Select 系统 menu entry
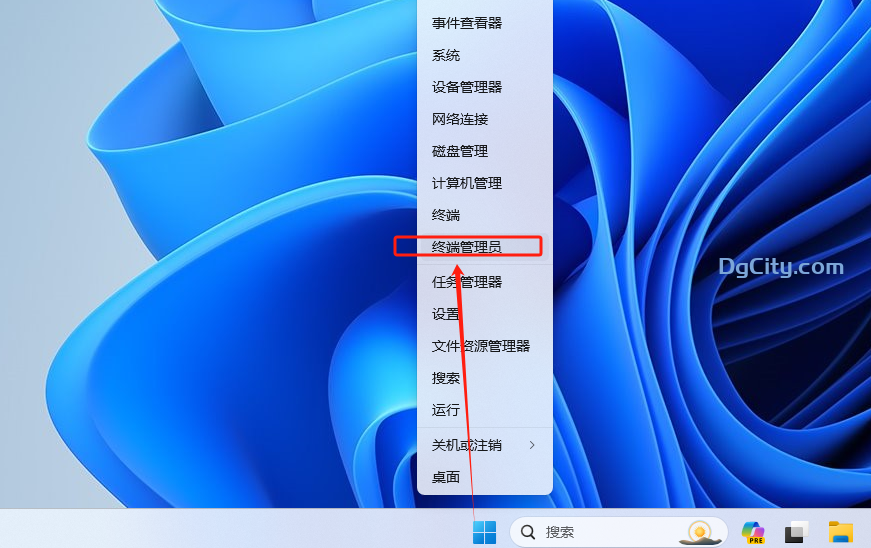This screenshot has width=871, height=548. coord(484,56)
